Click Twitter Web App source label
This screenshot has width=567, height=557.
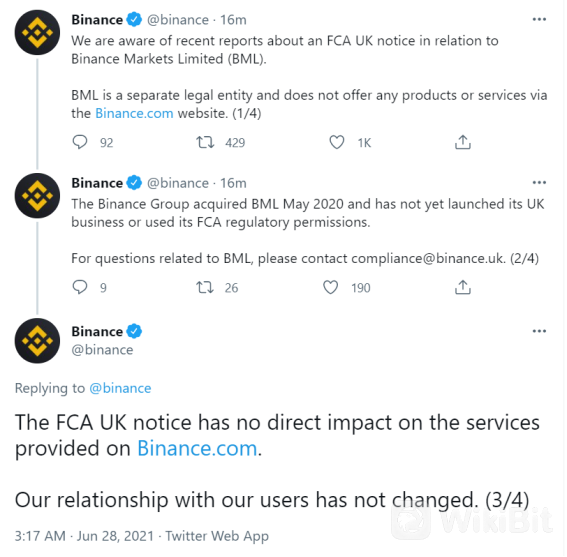217,536
